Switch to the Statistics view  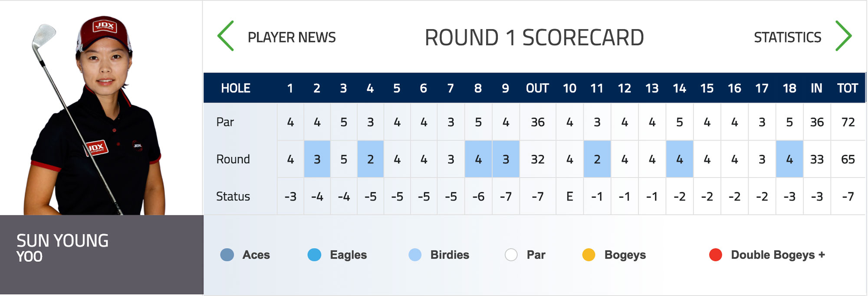click(x=787, y=37)
